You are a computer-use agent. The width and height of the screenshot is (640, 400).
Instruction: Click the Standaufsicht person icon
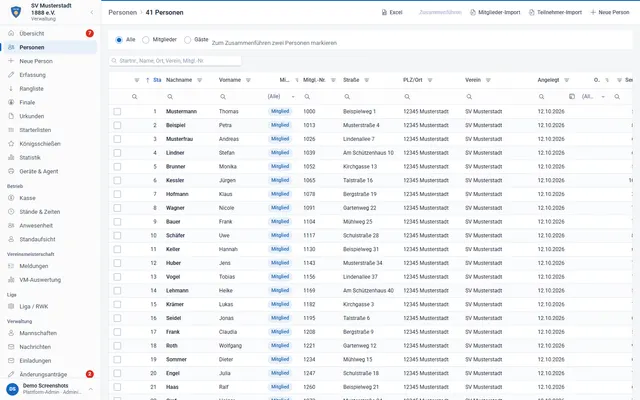coord(11,239)
